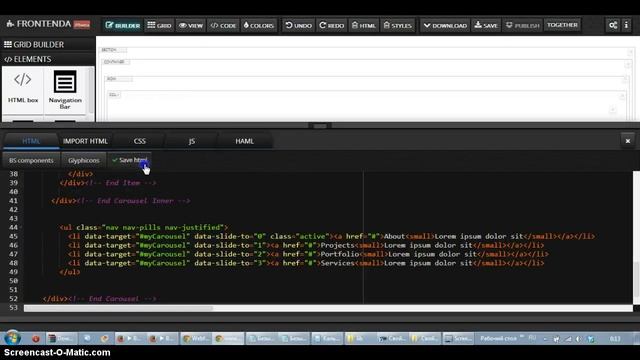Switch to the HAML tab
The width and height of the screenshot is (640, 360).
point(244,141)
